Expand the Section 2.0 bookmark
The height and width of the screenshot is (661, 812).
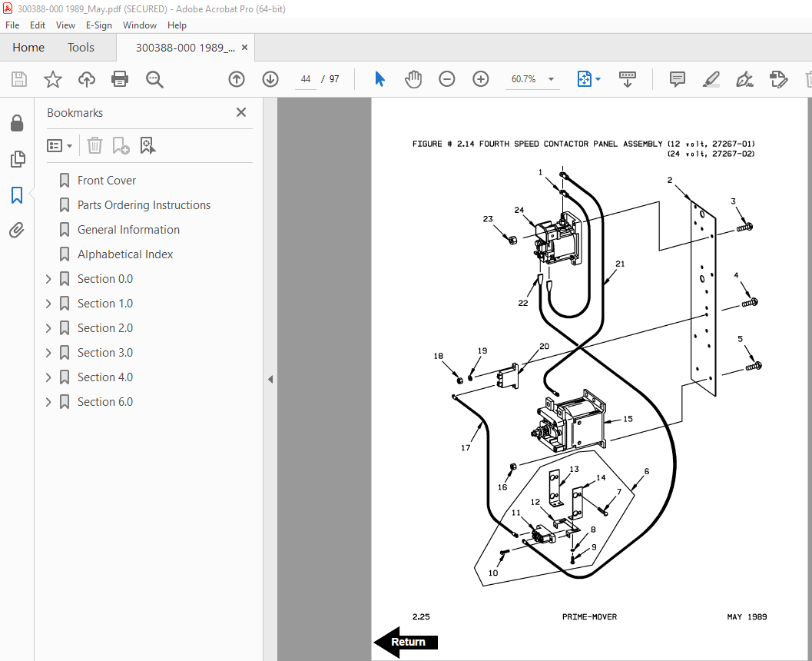click(48, 328)
